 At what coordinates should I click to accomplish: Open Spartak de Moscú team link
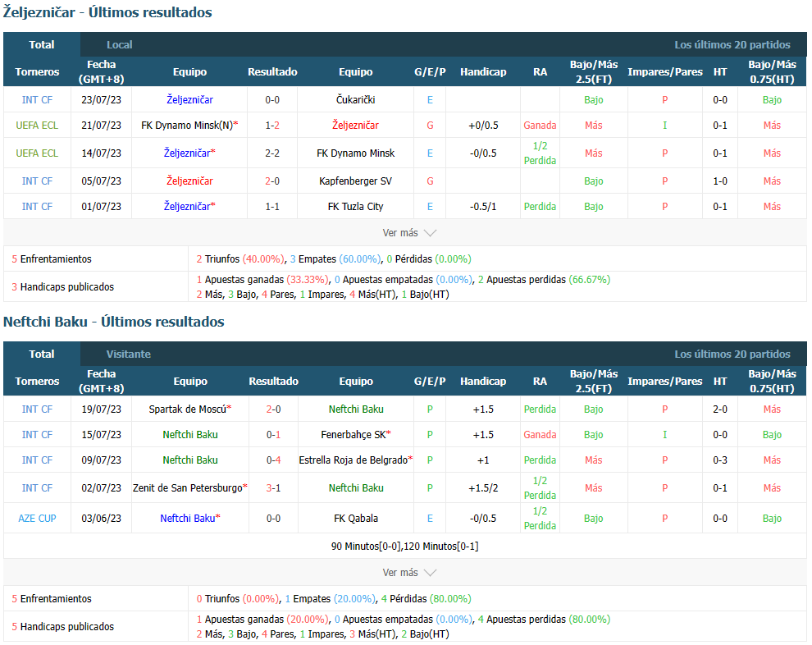pos(189,409)
